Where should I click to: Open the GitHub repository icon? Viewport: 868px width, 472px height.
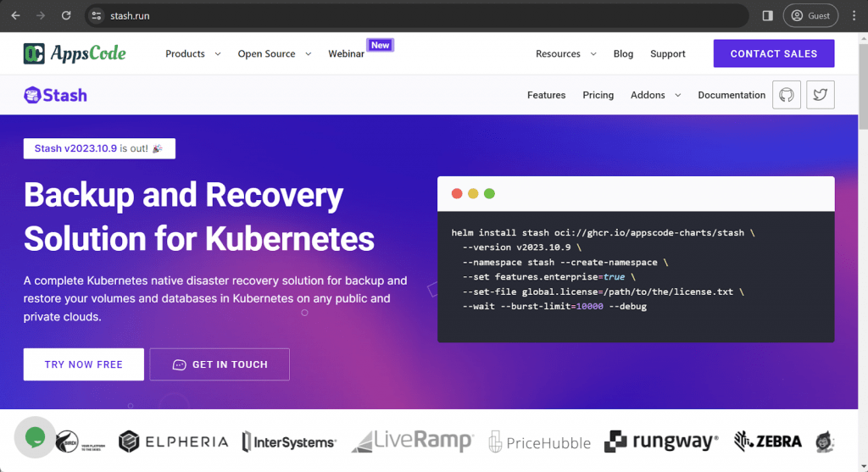tap(786, 95)
